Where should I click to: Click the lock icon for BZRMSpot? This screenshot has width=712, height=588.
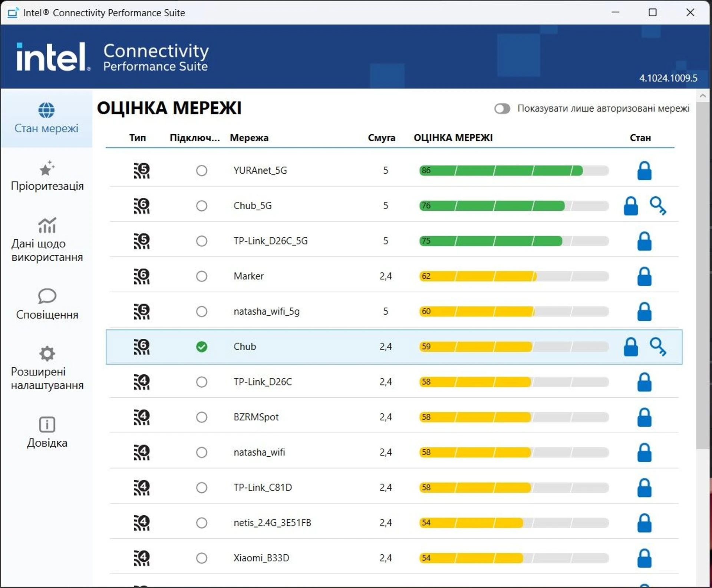point(645,417)
